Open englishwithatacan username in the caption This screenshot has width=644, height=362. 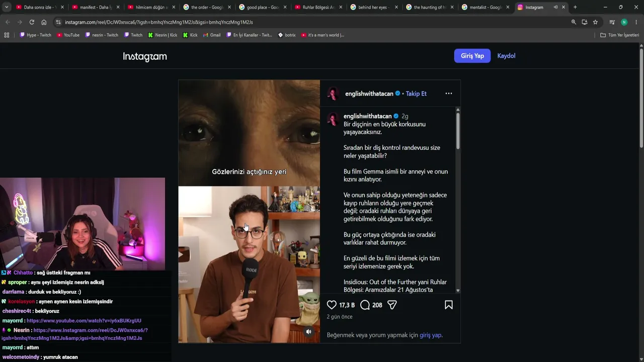pos(367,116)
